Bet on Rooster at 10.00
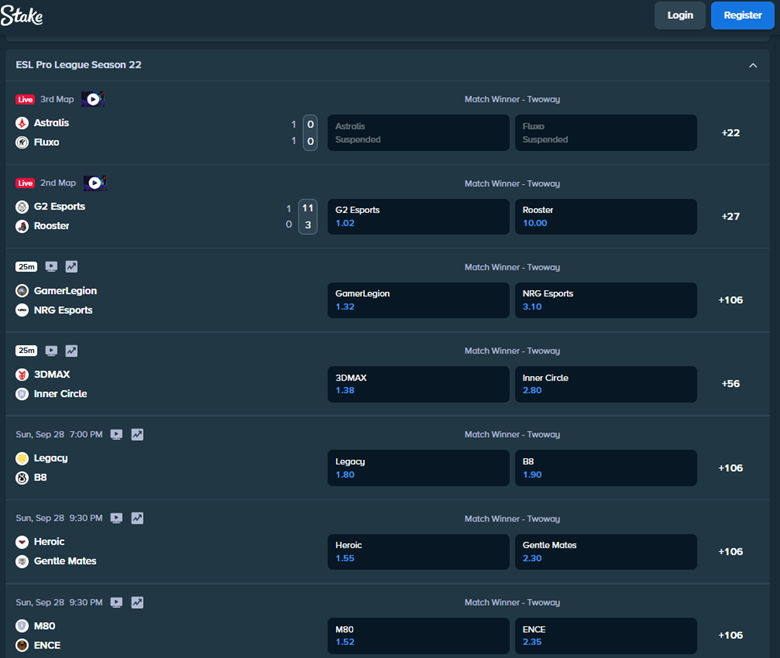780x658 pixels. point(606,217)
